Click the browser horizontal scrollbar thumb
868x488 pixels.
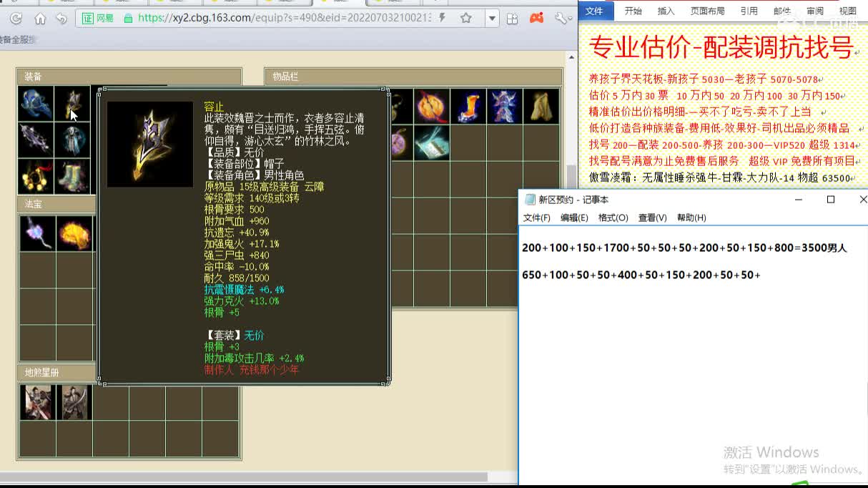[243, 477]
